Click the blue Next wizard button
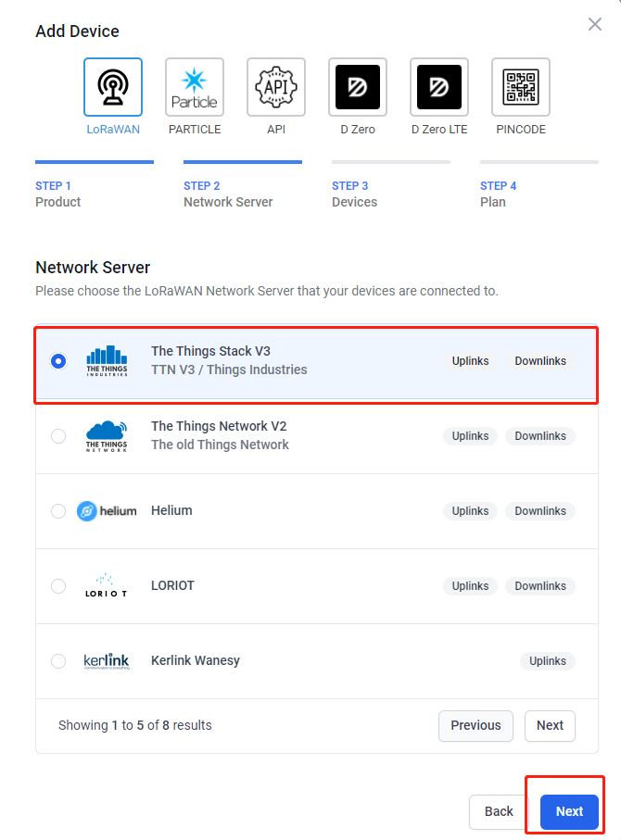621x840 pixels. pyautogui.click(x=569, y=811)
